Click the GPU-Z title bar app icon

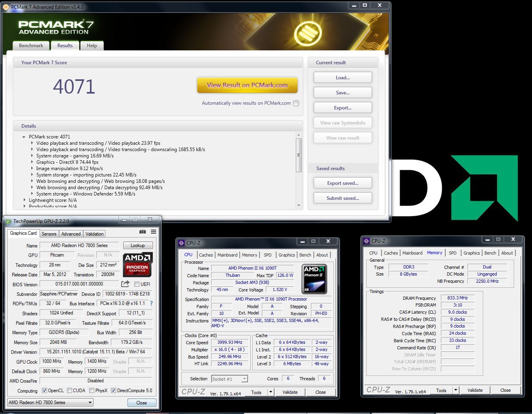9,221
